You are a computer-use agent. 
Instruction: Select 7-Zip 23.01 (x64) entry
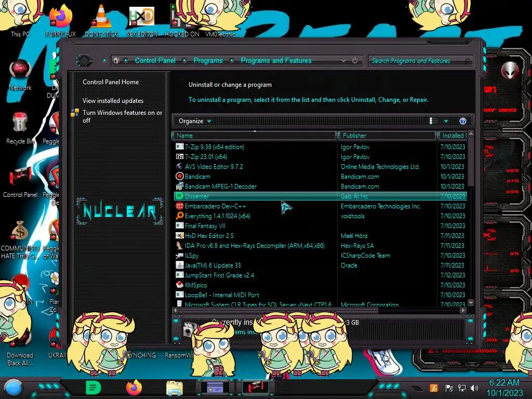coord(321,157)
